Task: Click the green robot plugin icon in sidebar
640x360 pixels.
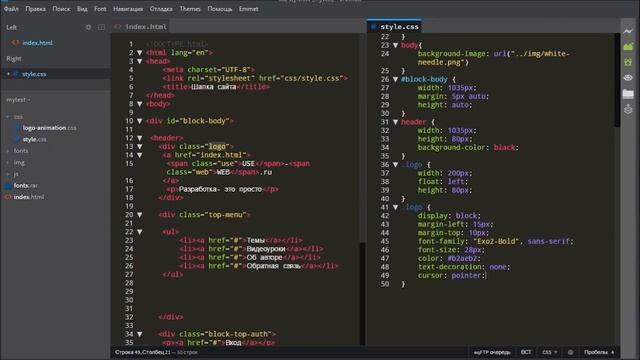Action: [628, 62]
